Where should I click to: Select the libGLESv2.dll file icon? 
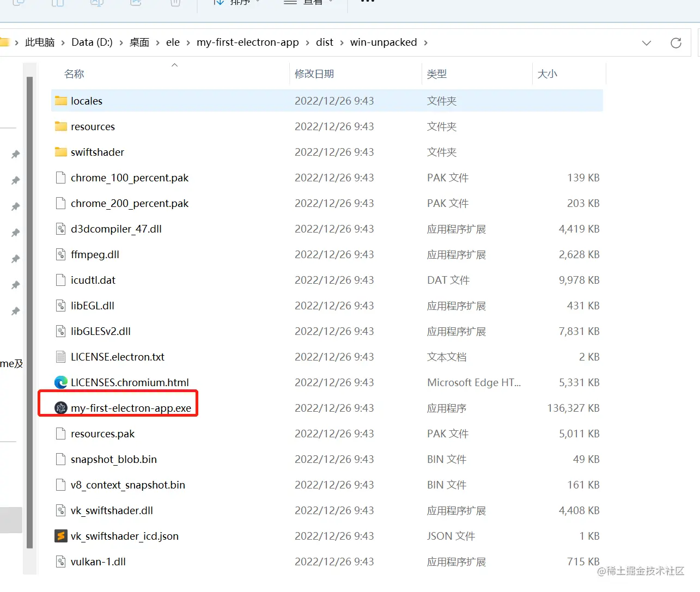[x=61, y=331]
